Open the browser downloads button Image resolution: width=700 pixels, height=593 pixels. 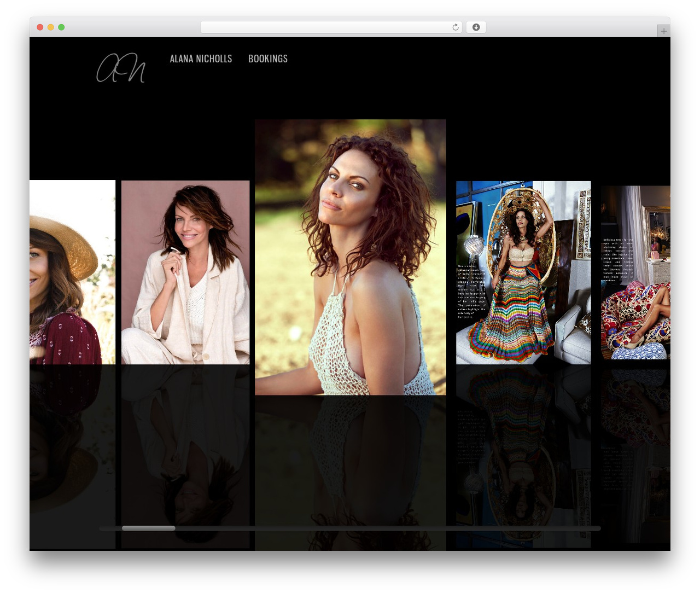(476, 27)
